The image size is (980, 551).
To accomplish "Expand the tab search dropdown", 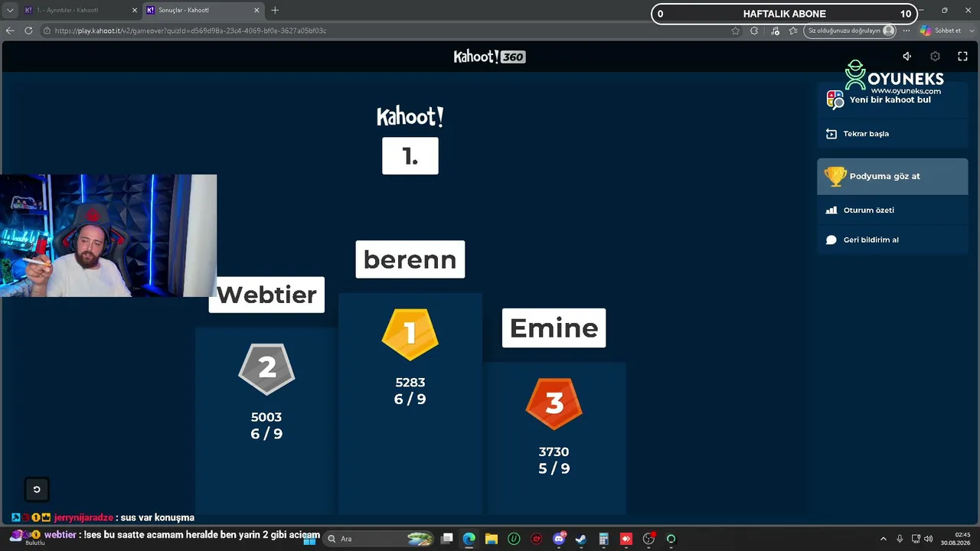I will click(x=10, y=11).
